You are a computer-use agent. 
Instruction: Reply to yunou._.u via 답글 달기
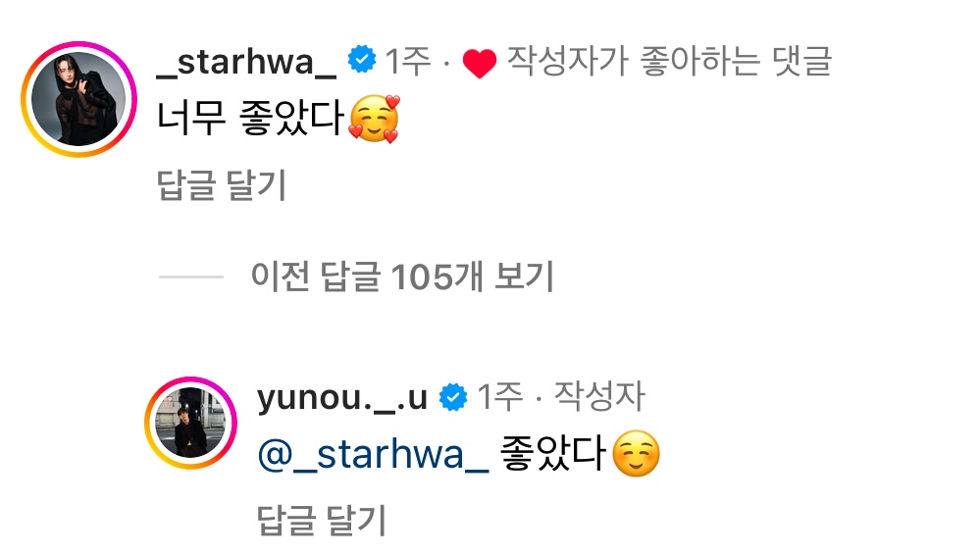322,521
